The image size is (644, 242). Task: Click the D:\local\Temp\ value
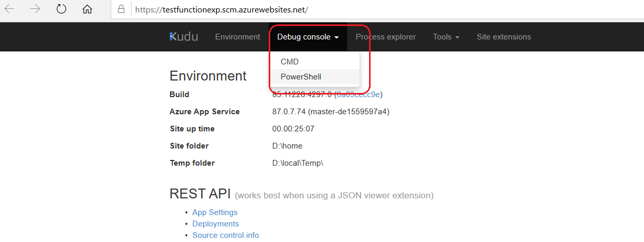(298, 163)
